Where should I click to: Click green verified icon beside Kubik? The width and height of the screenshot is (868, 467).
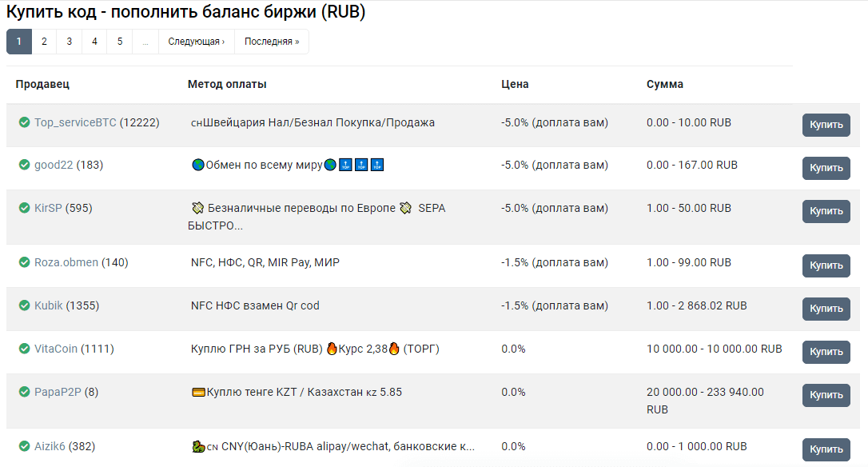click(24, 305)
